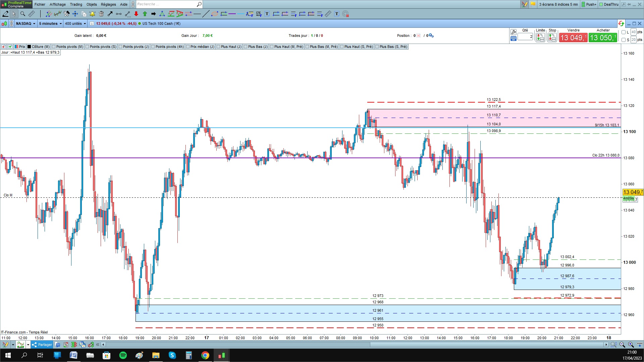Image resolution: width=644 pixels, height=362 pixels.
Task: Toggle Points pivots (M) checkbox
Action: tap(54, 47)
